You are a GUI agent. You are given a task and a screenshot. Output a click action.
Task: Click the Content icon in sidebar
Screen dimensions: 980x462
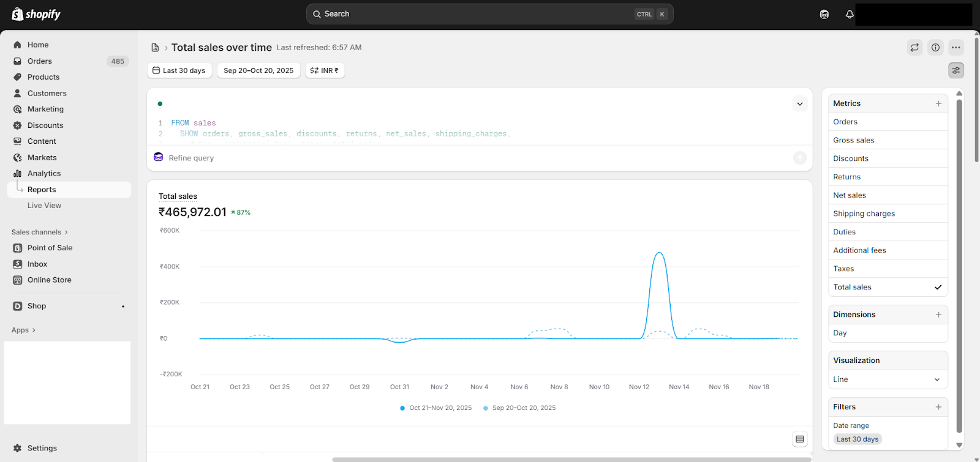pos(17,141)
